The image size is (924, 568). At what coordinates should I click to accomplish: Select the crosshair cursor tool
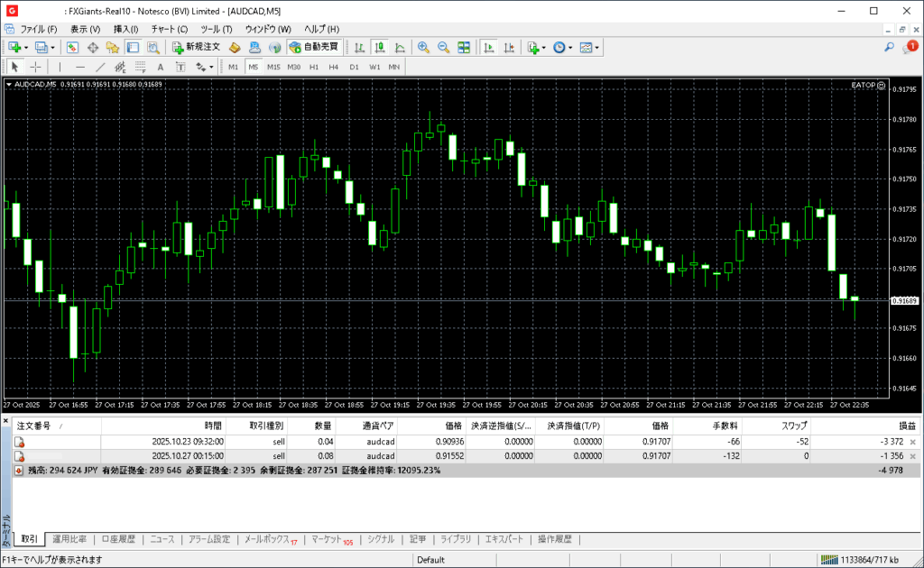(x=36, y=67)
